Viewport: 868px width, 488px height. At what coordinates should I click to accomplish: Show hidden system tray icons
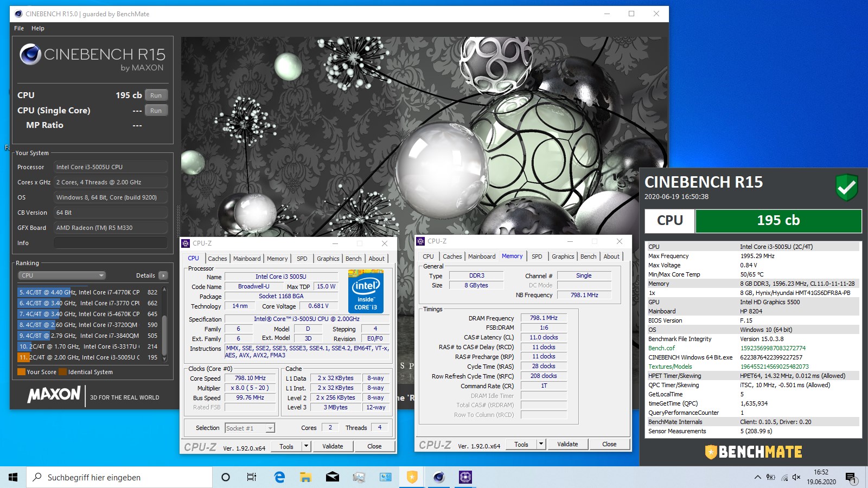(x=757, y=477)
